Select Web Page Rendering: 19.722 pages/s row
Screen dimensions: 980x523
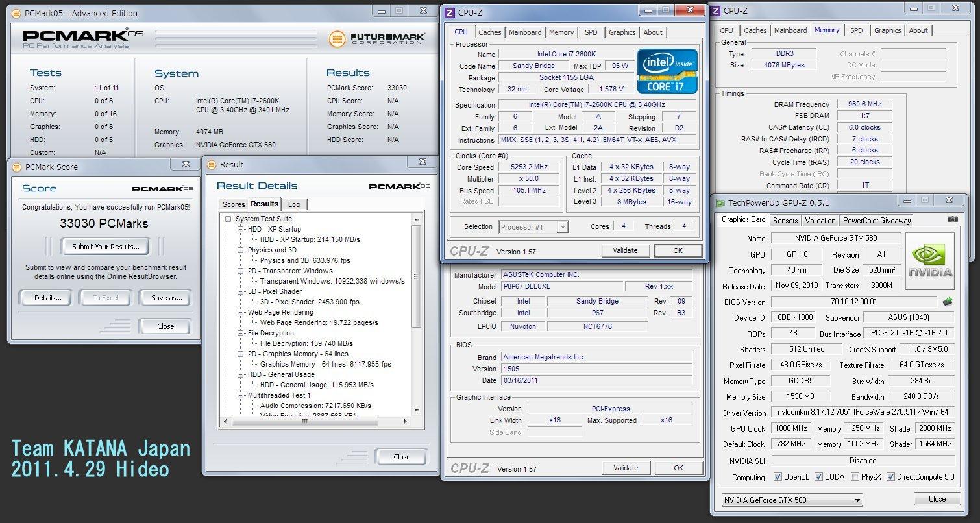(319, 322)
